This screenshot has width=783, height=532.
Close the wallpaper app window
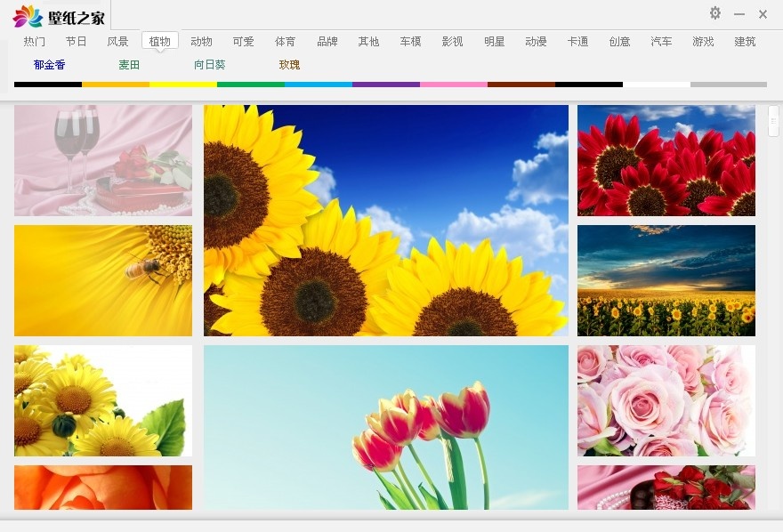[x=763, y=14]
